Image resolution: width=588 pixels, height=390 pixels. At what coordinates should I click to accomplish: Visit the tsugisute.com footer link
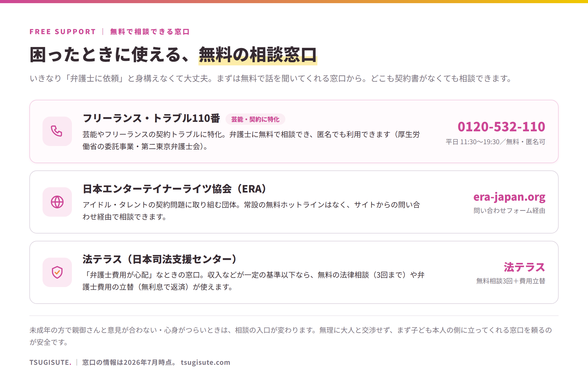205,362
